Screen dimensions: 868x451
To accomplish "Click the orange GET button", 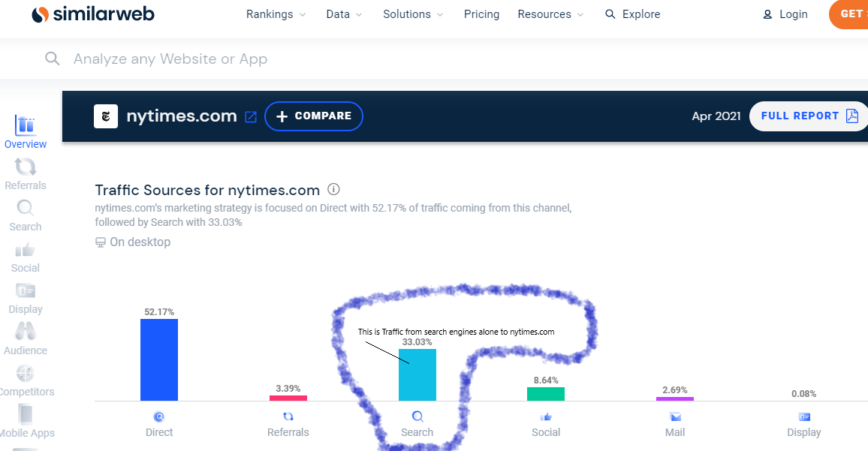I will [848, 14].
